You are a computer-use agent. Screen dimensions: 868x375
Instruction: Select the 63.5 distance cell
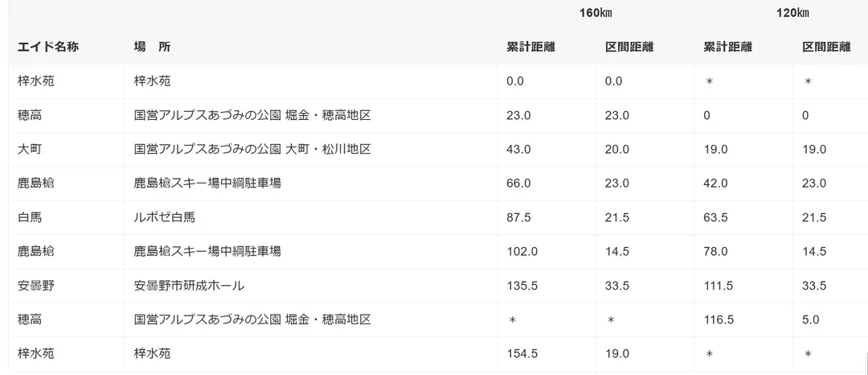point(715,217)
